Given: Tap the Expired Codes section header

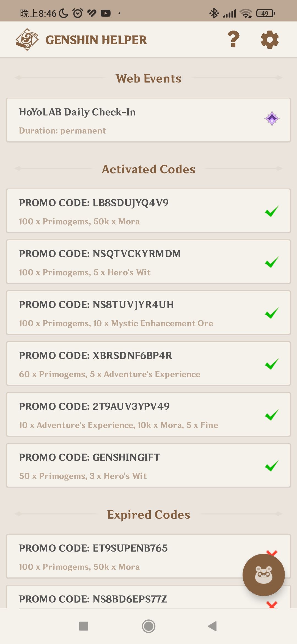Looking at the screenshot, I should (148, 514).
